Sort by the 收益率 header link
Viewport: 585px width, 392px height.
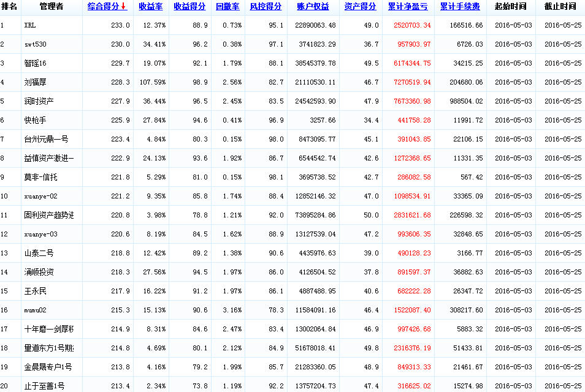151,6
